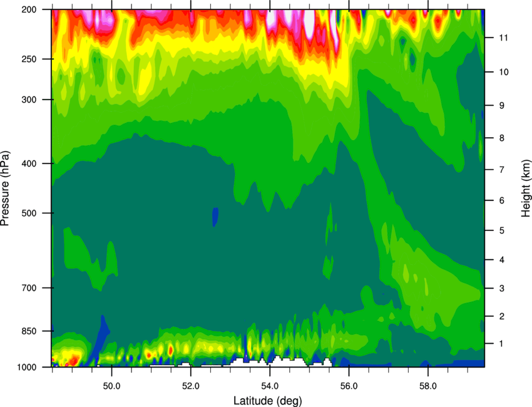Click the 56.0 latitude tick label
This screenshot has width=532, height=407.
[x=349, y=386]
